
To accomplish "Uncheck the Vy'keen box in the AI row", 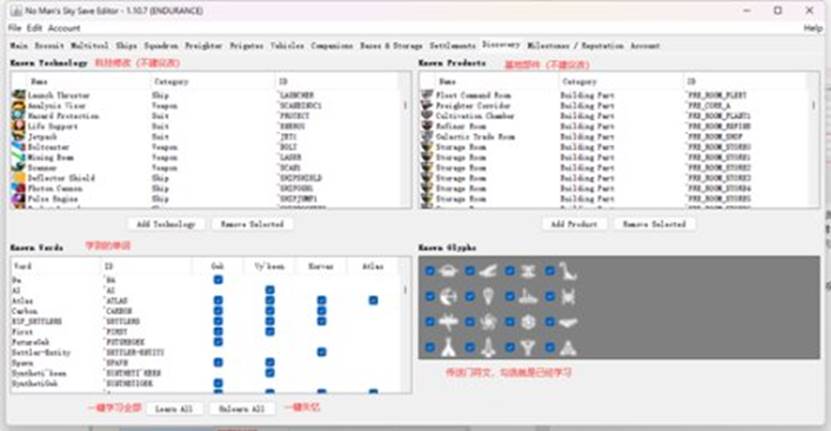I will (270, 290).
